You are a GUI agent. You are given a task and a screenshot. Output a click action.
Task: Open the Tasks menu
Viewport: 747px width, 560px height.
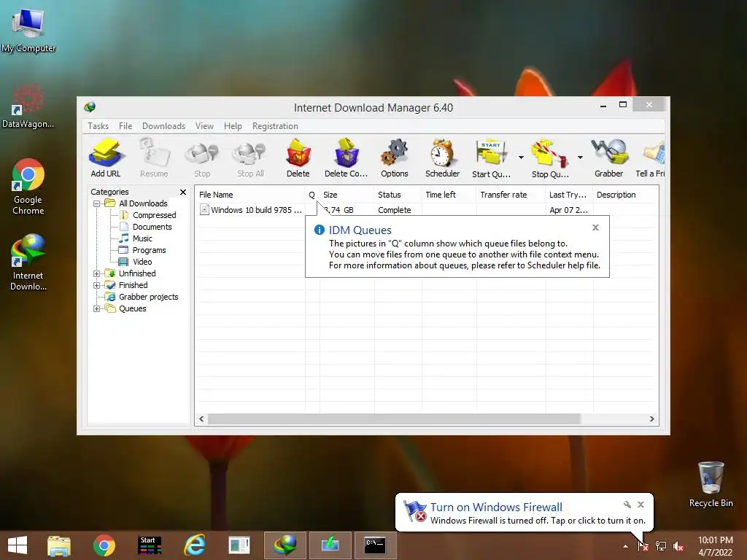tap(98, 126)
